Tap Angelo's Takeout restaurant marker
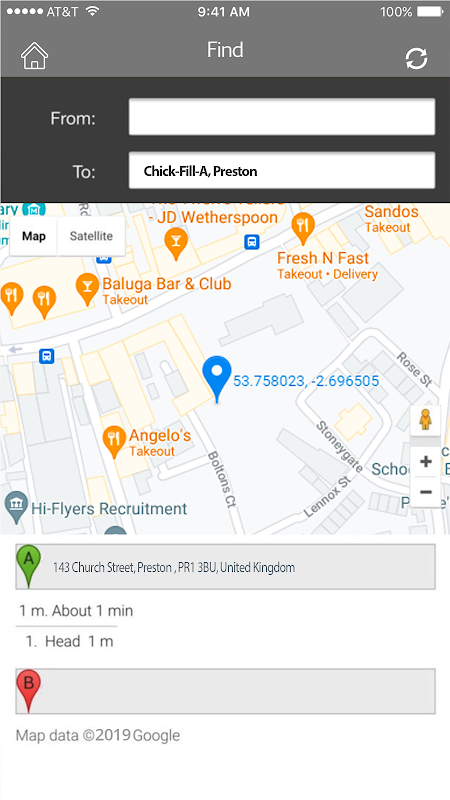Image resolution: width=450 pixels, height=800 pixels. (114, 442)
